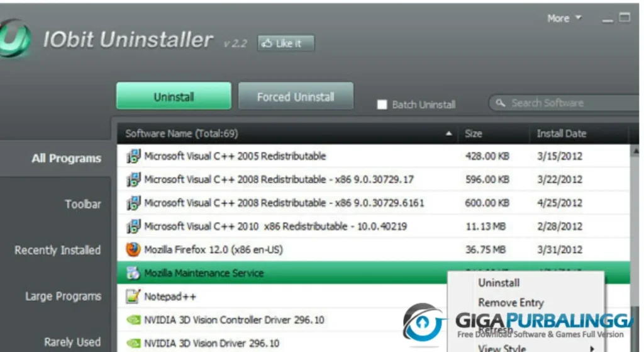Open the More dropdown menu

point(564,18)
